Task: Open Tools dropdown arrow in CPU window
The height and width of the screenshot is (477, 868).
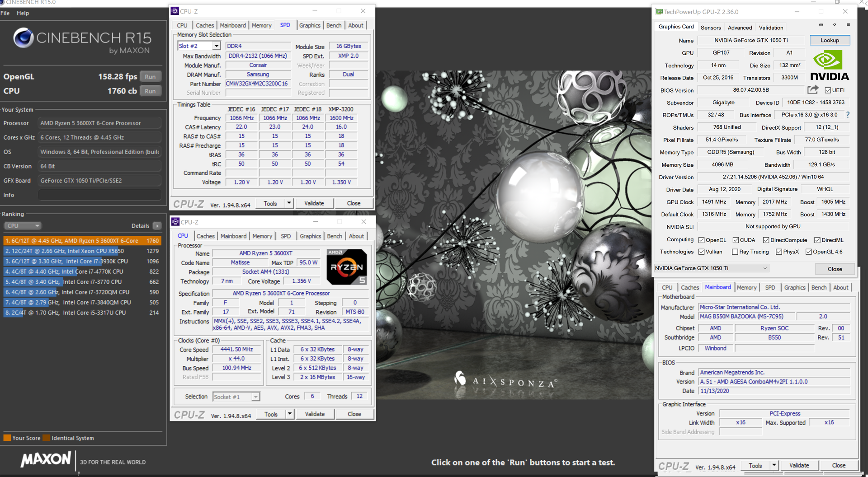Action: click(289, 414)
